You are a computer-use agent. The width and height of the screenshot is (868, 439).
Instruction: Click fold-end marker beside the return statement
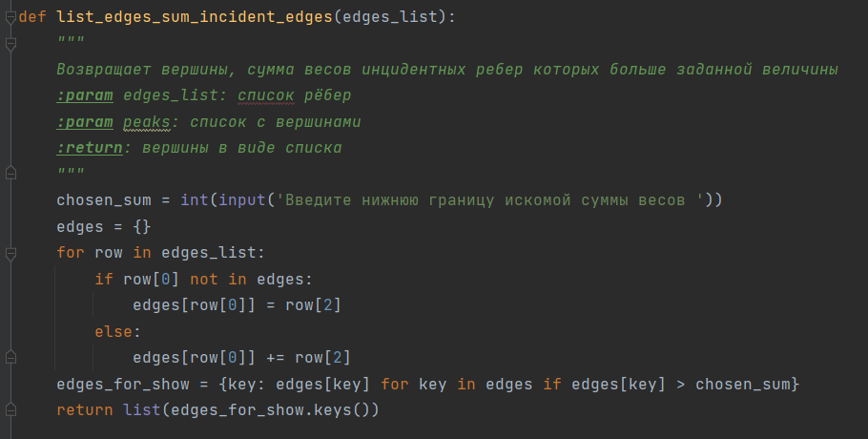(x=10, y=410)
